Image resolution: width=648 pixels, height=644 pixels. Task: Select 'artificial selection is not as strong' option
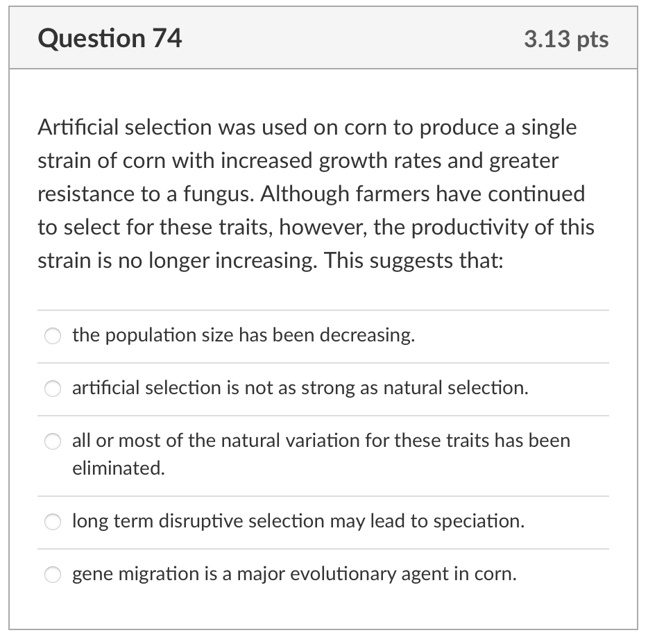[x=52, y=389]
